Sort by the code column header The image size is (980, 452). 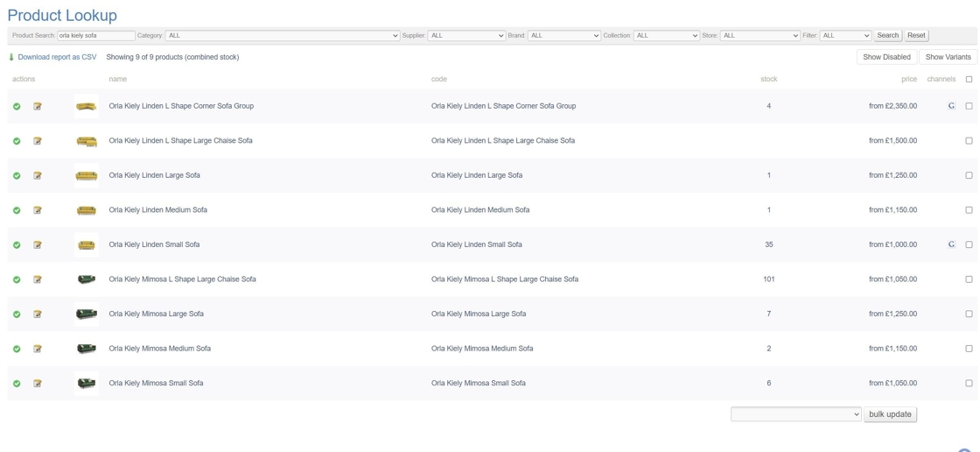[438, 80]
